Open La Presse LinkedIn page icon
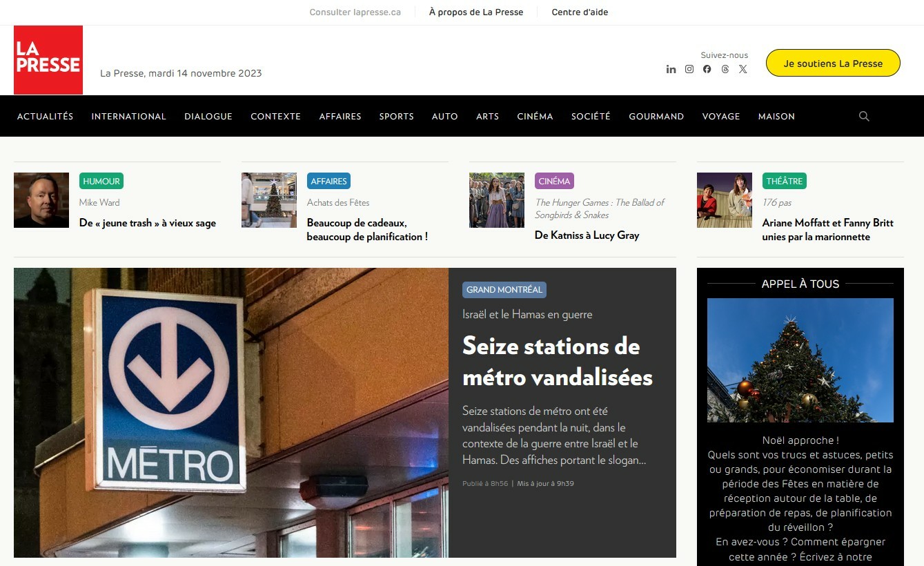Screen dimensions: 924x566 [x=671, y=69]
